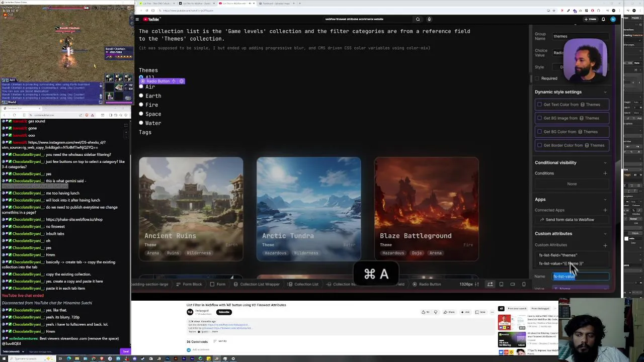Click inside the YouTube search field
The image size is (644, 362).
tap(367, 19)
